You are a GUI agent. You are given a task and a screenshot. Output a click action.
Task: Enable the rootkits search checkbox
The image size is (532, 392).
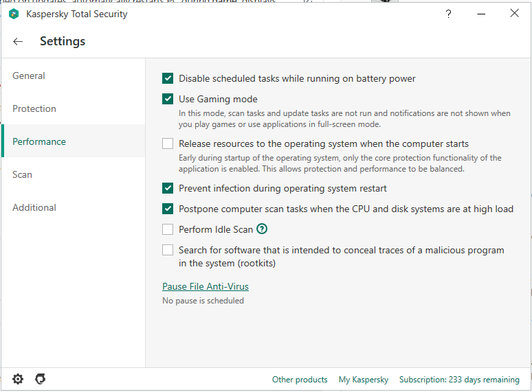click(x=168, y=250)
